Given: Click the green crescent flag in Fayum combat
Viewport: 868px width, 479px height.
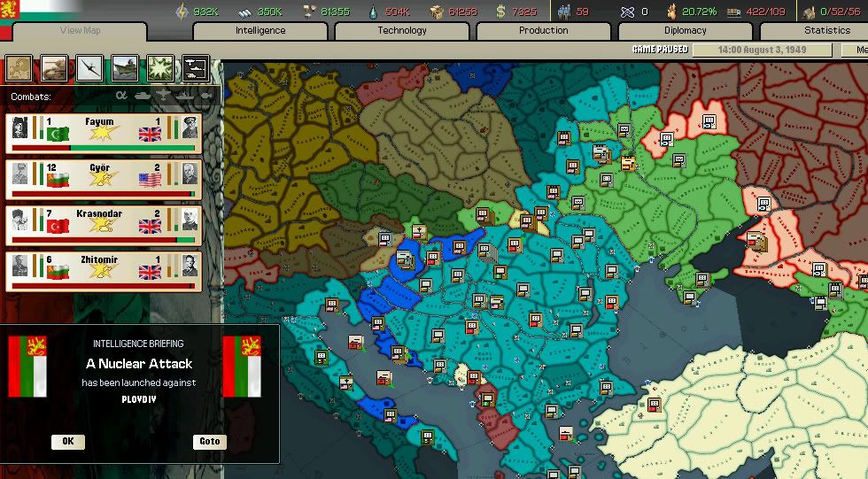Looking at the screenshot, I should coord(58,135).
